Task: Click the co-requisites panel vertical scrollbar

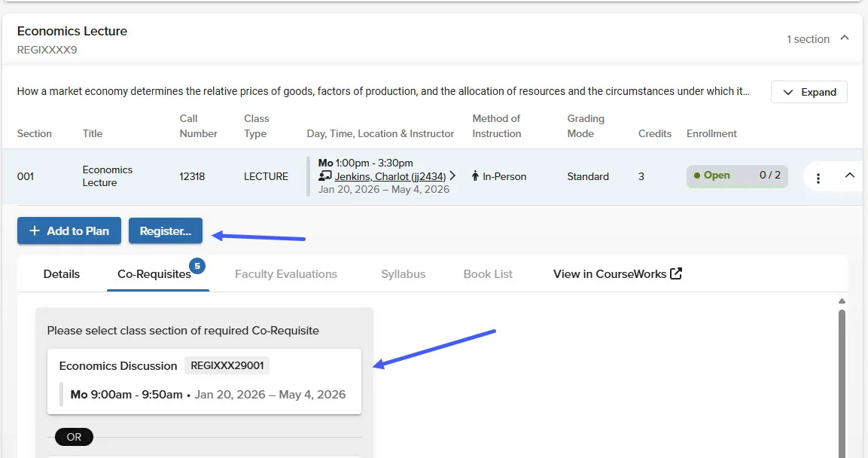Action: [842, 382]
